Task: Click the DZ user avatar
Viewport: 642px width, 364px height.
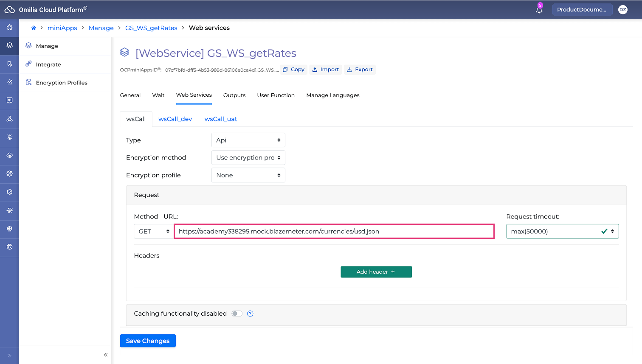Action: [x=622, y=10]
